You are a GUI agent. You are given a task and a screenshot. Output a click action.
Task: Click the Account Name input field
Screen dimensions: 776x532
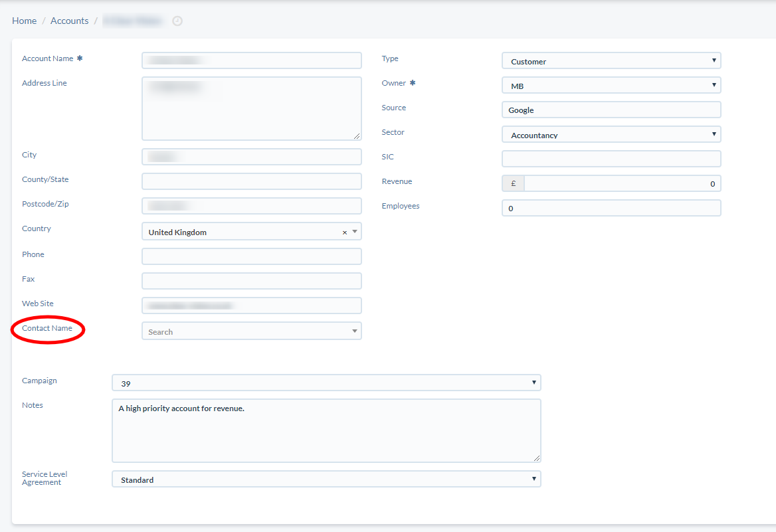251,60
